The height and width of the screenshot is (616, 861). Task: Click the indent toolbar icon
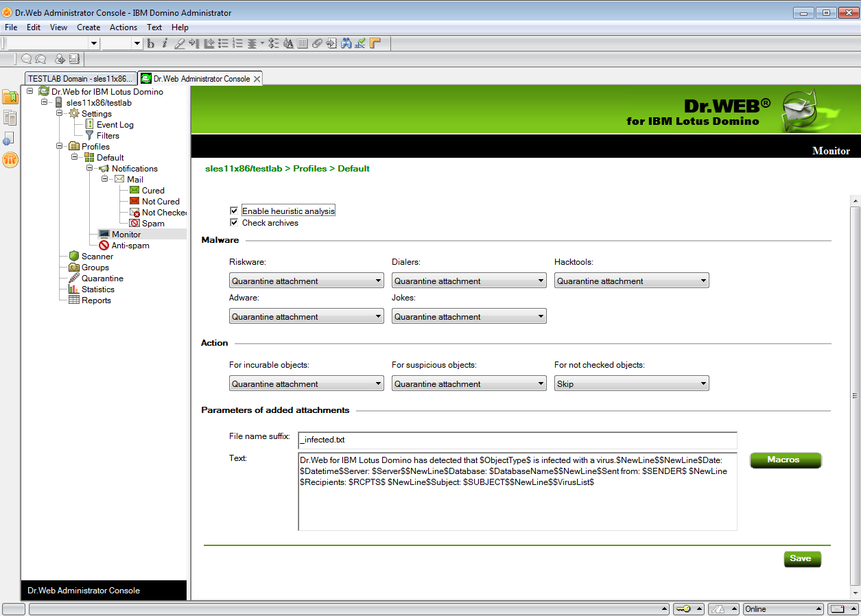tap(194, 43)
